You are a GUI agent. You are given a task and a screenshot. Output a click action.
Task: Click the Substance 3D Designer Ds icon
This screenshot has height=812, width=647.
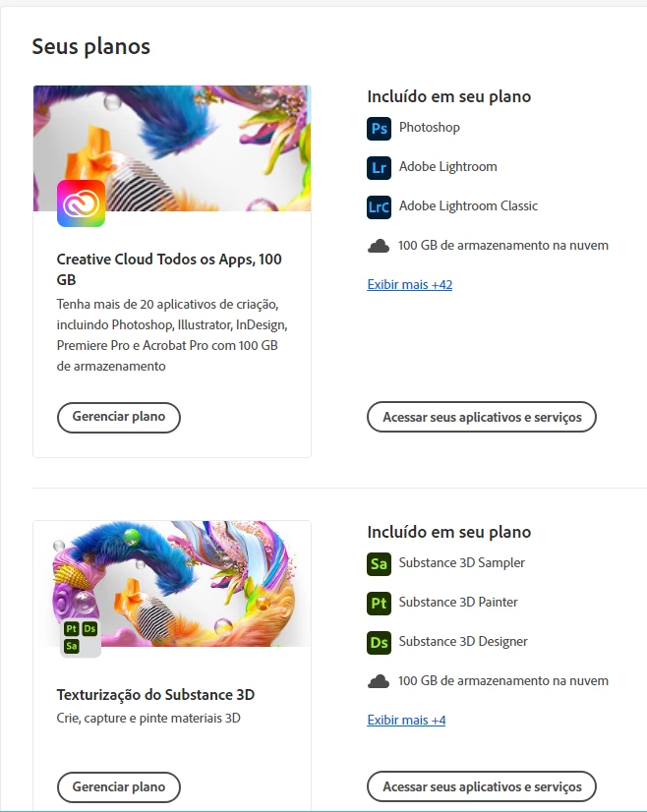click(379, 643)
